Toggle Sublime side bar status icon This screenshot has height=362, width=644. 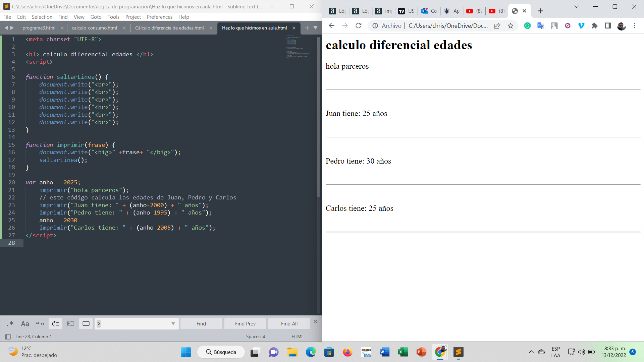tap(8, 337)
